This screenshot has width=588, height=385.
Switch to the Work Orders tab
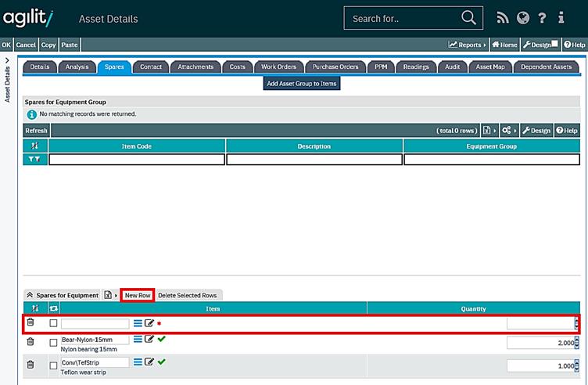point(278,67)
